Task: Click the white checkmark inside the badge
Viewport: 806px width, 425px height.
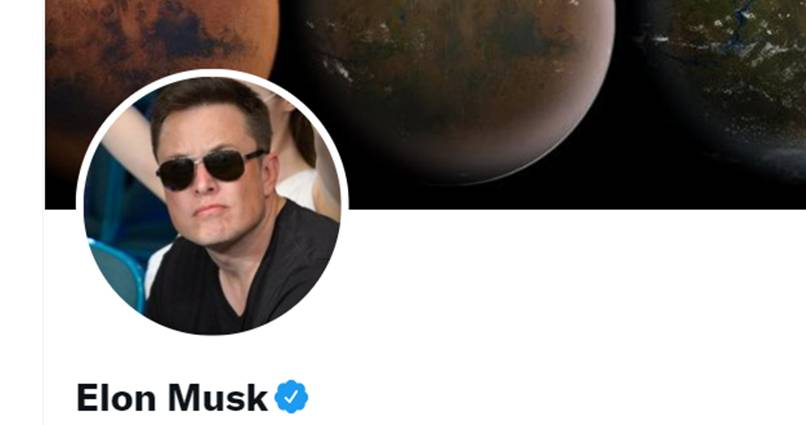Action: pyautogui.click(x=291, y=397)
